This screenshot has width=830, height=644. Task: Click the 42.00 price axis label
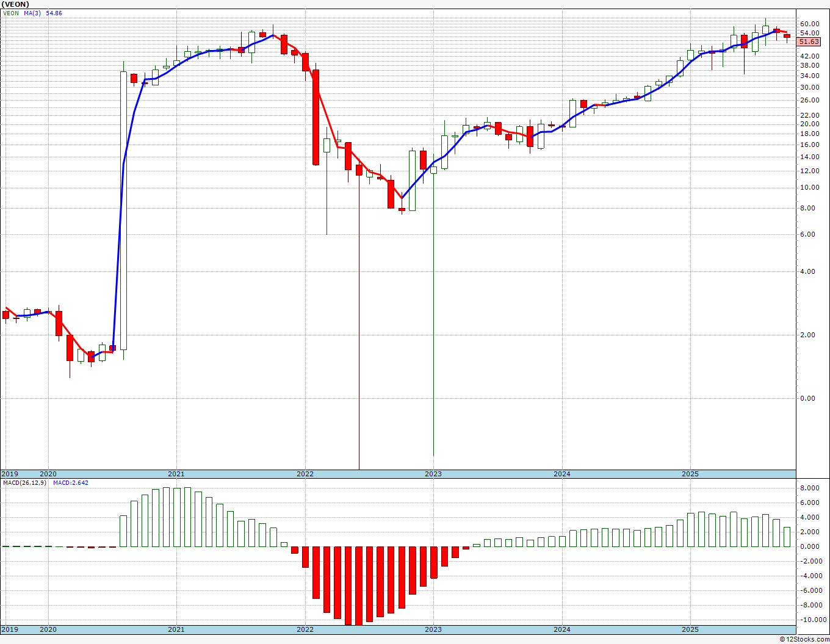(x=810, y=55)
